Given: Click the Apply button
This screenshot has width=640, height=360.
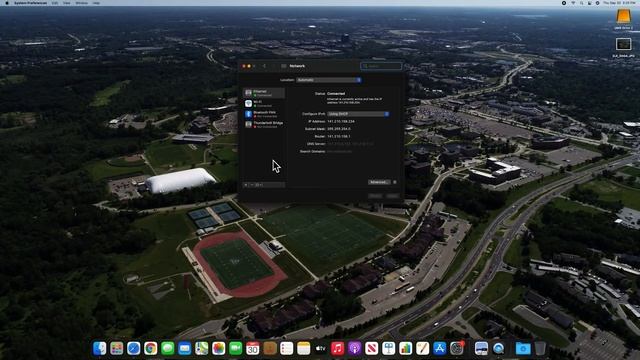Looking at the screenshot, I should (393, 196).
